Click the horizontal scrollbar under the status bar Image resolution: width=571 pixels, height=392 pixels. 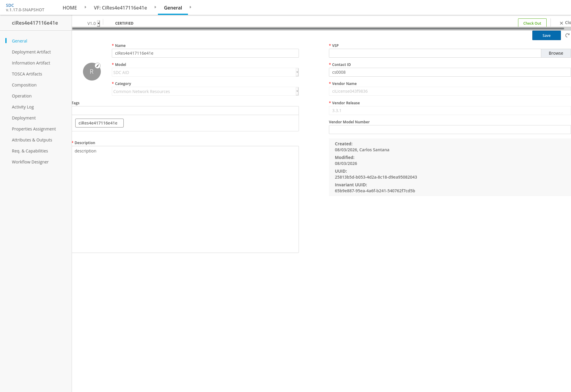318,29
